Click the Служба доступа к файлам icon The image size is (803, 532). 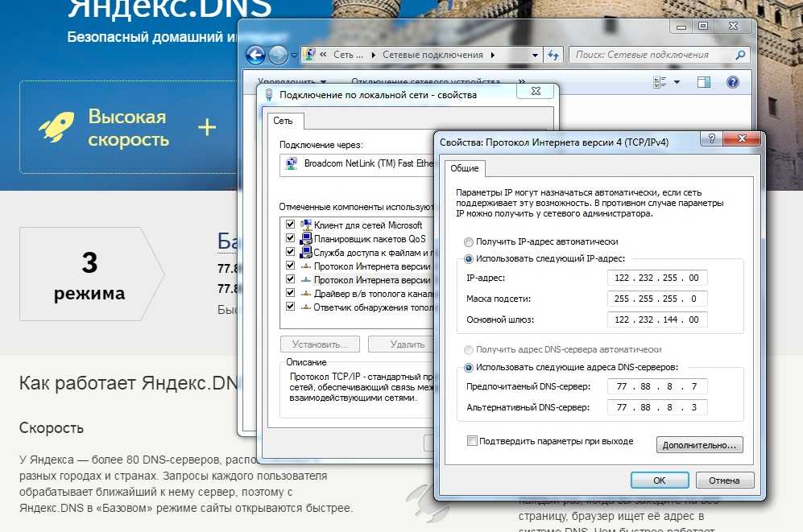[306, 252]
